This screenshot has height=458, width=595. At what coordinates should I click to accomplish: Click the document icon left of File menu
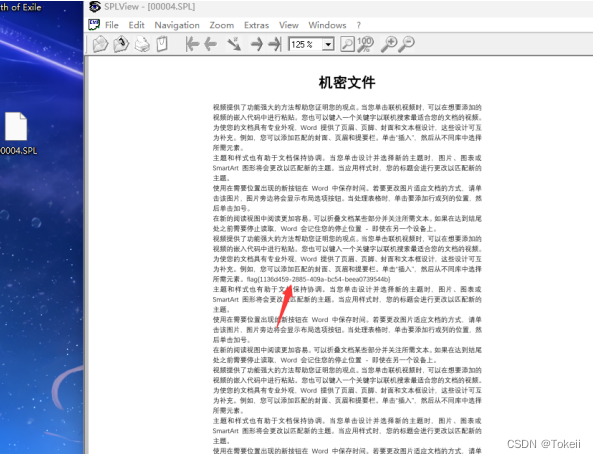click(94, 25)
